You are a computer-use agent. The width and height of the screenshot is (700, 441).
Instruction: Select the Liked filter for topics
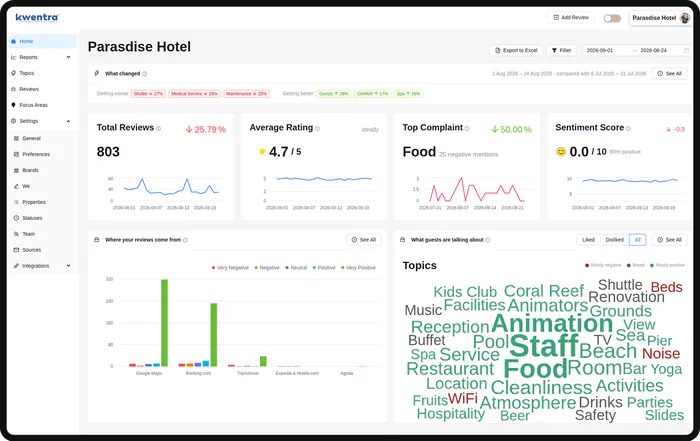point(588,240)
